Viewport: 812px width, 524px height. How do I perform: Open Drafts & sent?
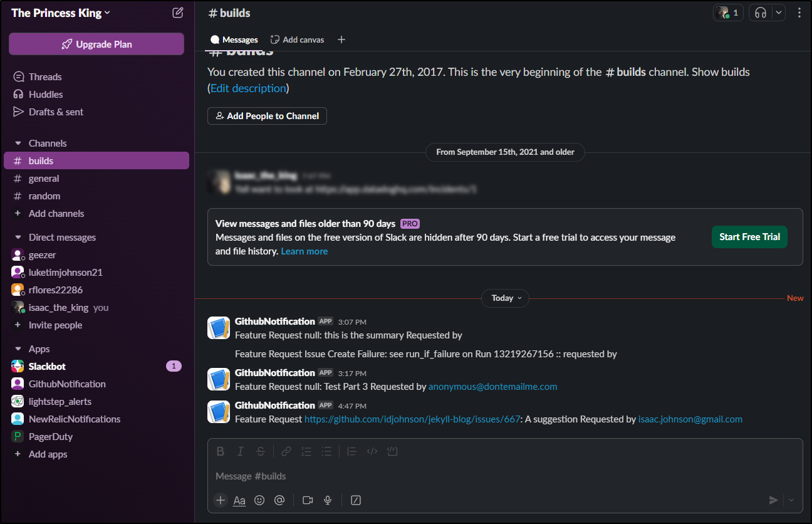56,112
